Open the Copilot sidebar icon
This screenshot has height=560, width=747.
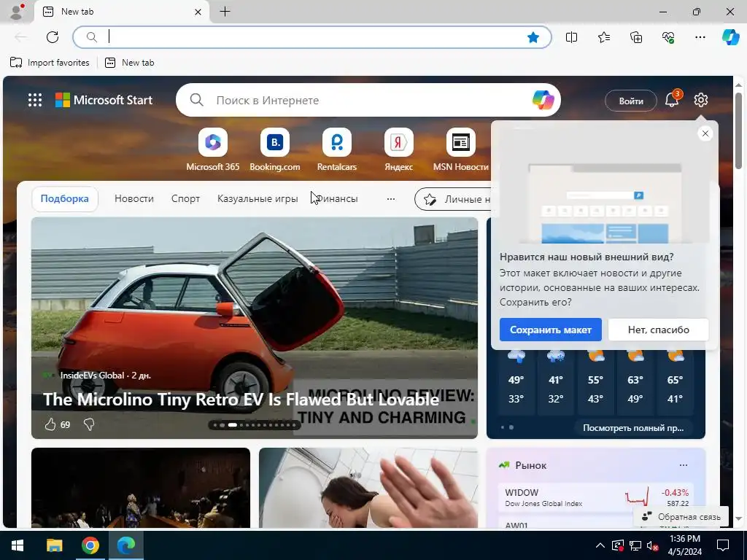(730, 37)
